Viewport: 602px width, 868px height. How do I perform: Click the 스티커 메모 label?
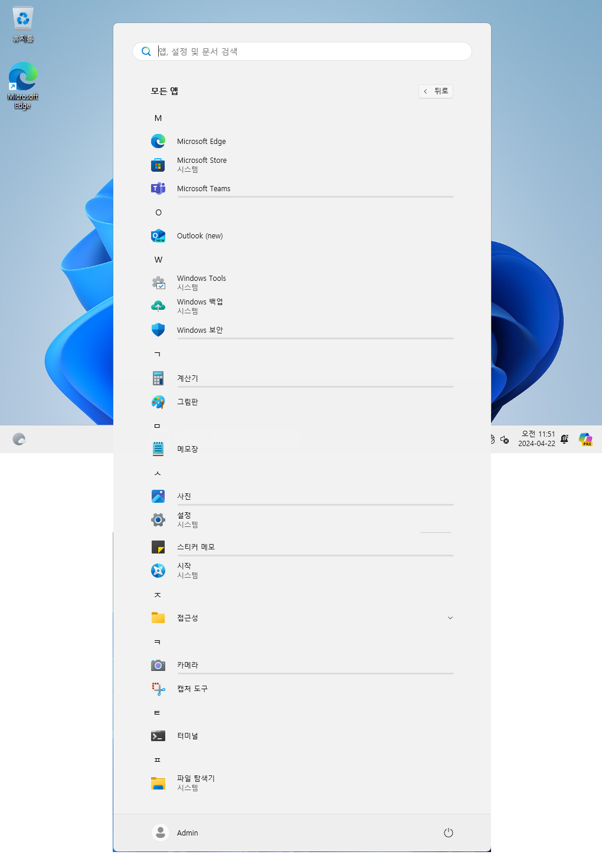tap(196, 547)
